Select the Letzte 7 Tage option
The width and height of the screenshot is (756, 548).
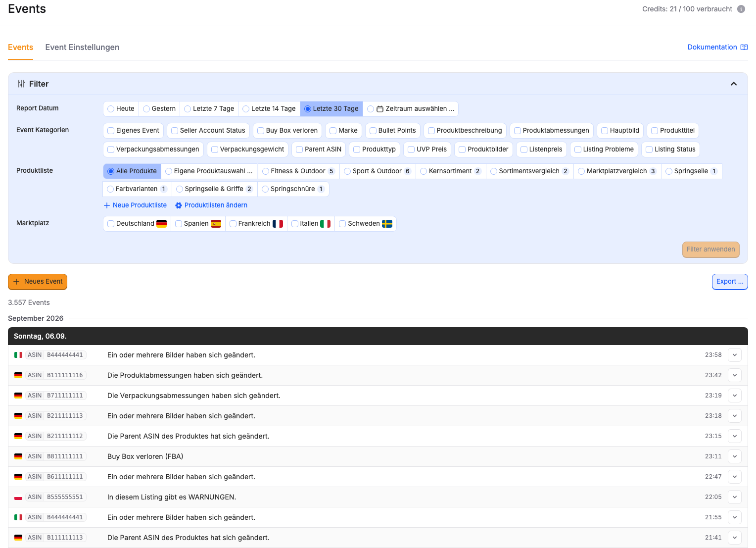coord(209,109)
